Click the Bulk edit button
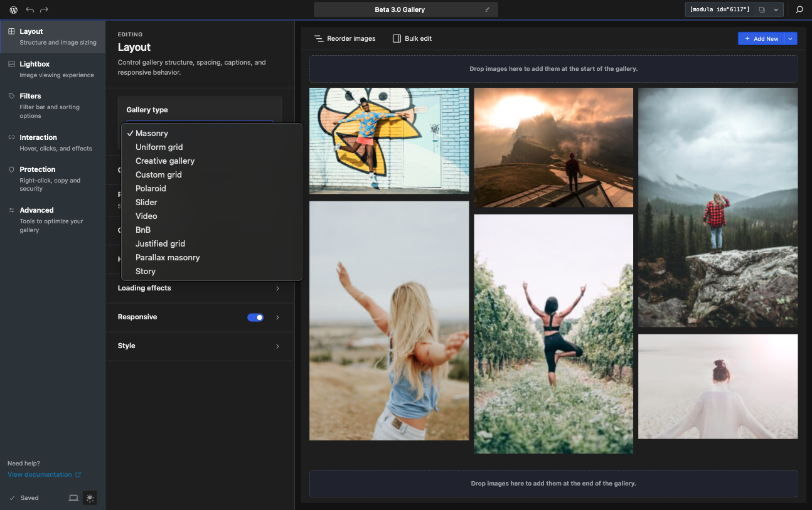The width and height of the screenshot is (812, 510). tap(412, 39)
